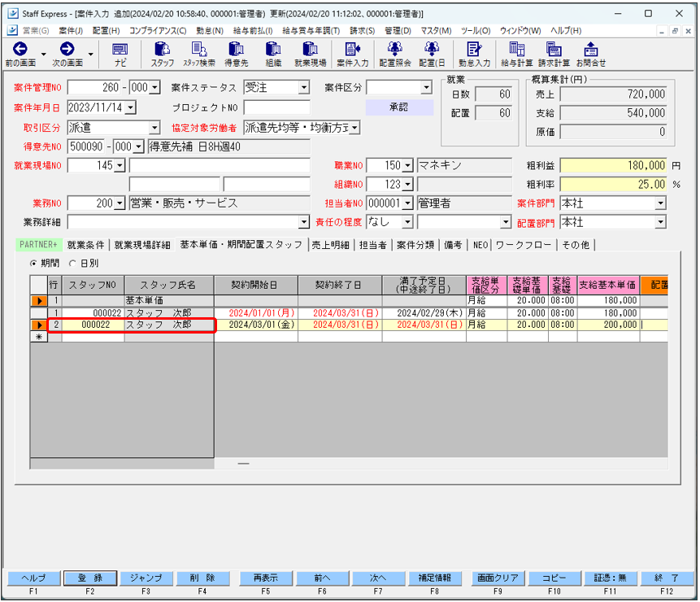Click the Staff Express title bar app icon
The width and height of the screenshot is (700, 602).
click(x=12, y=13)
